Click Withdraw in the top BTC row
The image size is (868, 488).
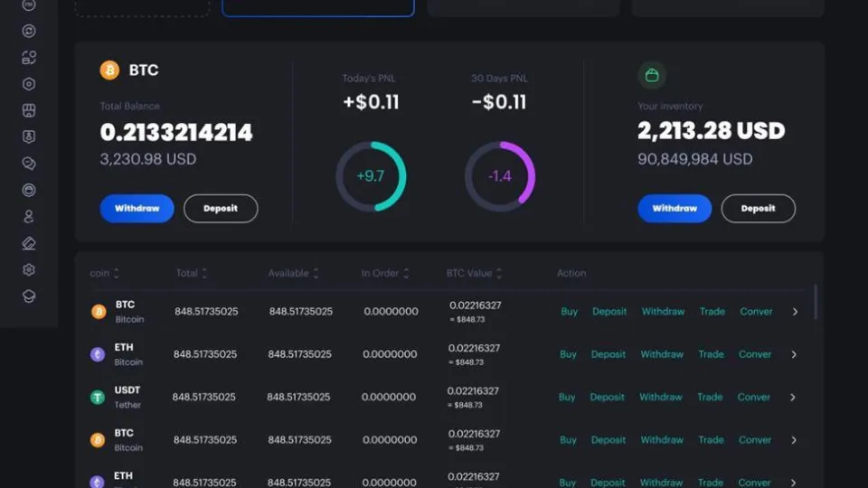[x=663, y=312]
